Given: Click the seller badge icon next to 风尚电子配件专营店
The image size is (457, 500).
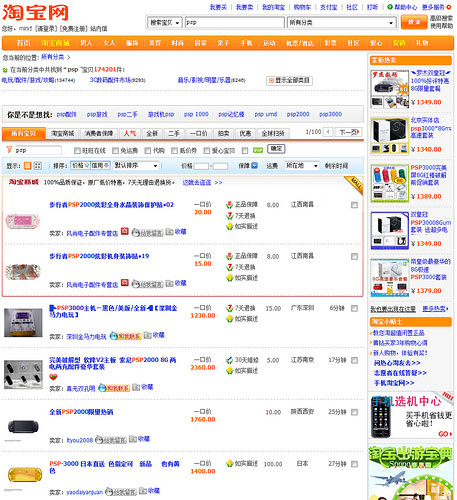Looking at the screenshot, I should click(x=125, y=231).
